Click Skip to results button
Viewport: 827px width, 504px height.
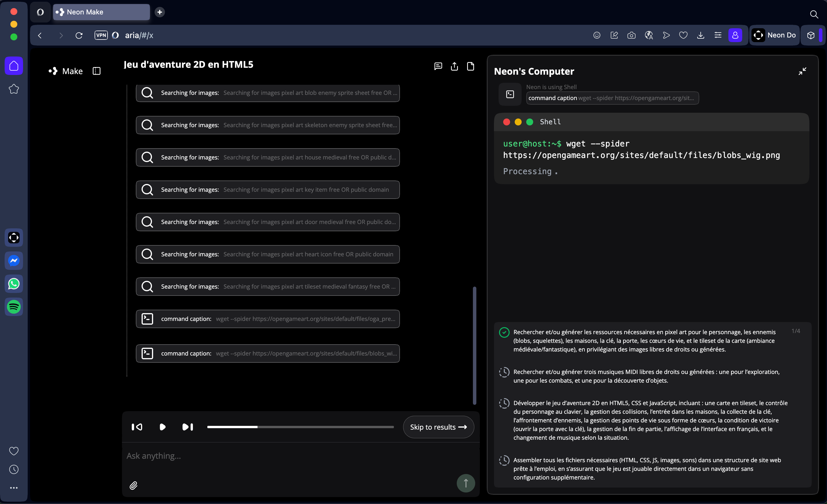tap(438, 427)
